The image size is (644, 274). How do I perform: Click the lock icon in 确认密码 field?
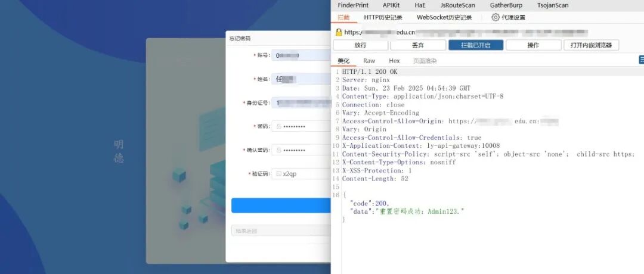(279, 150)
